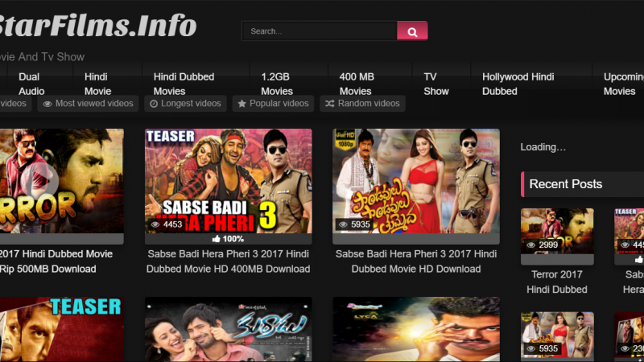Open the 5935-views thumbnail in Recent Posts
644x362 pixels.
pos(557,335)
